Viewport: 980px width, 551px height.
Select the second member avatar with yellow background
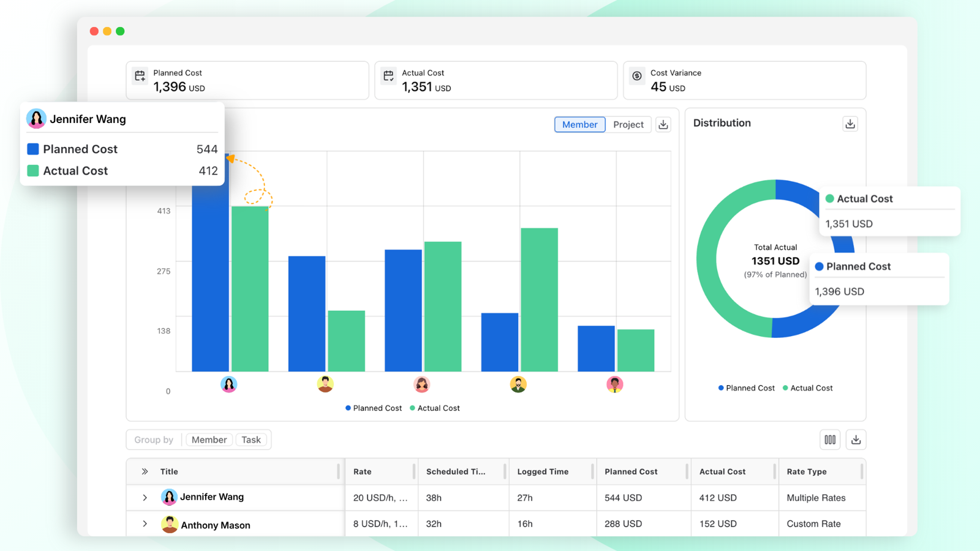[x=325, y=384]
